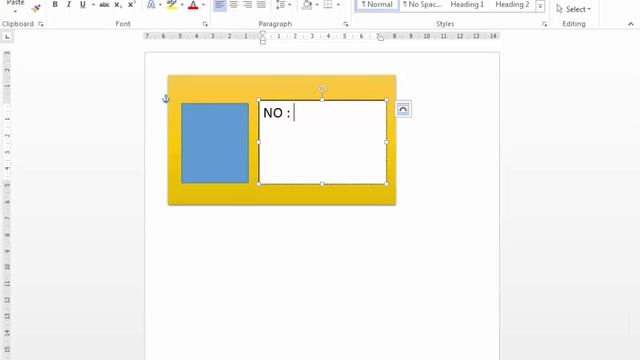
Task: Apply the yellow text highlight color
Action: coord(172,4)
